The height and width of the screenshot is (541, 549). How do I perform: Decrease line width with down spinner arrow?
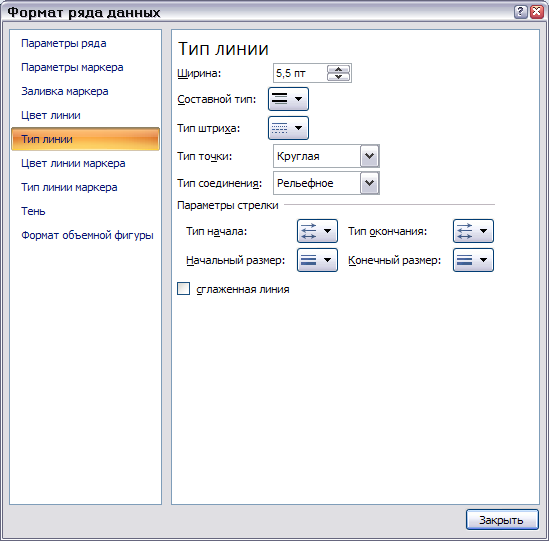339,77
